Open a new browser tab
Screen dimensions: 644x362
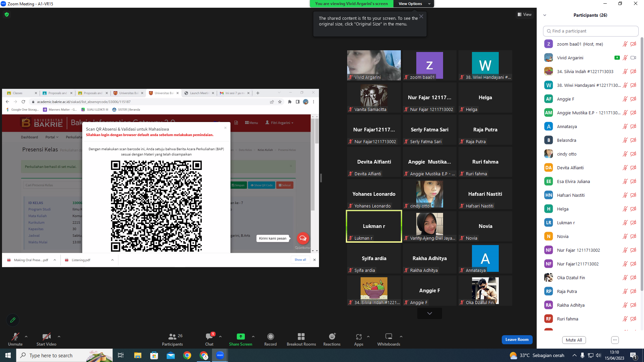258,93
